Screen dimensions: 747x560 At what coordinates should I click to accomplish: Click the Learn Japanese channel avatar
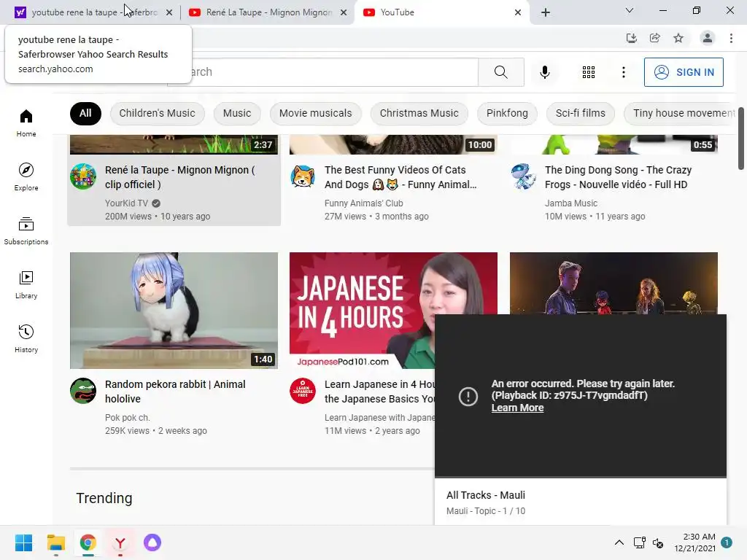click(303, 391)
